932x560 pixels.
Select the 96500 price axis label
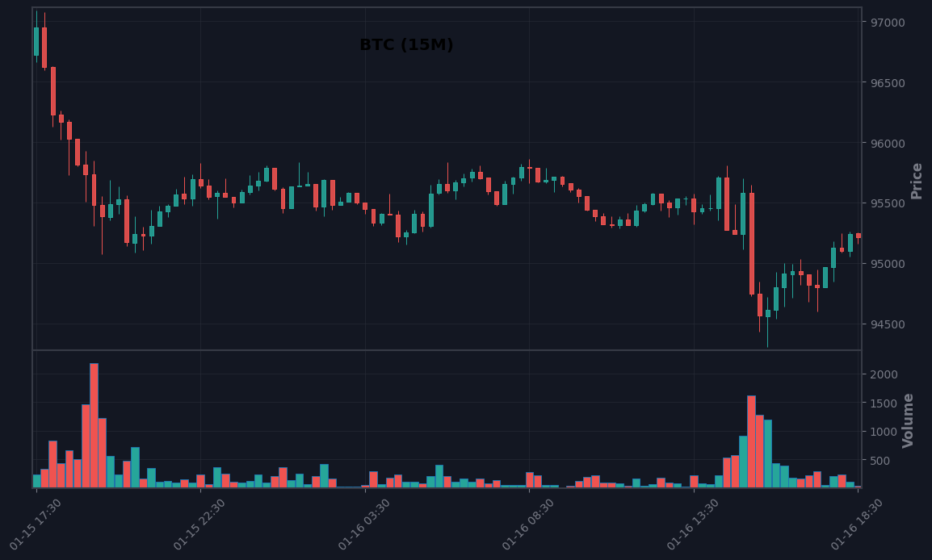click(x=888, y=83)
